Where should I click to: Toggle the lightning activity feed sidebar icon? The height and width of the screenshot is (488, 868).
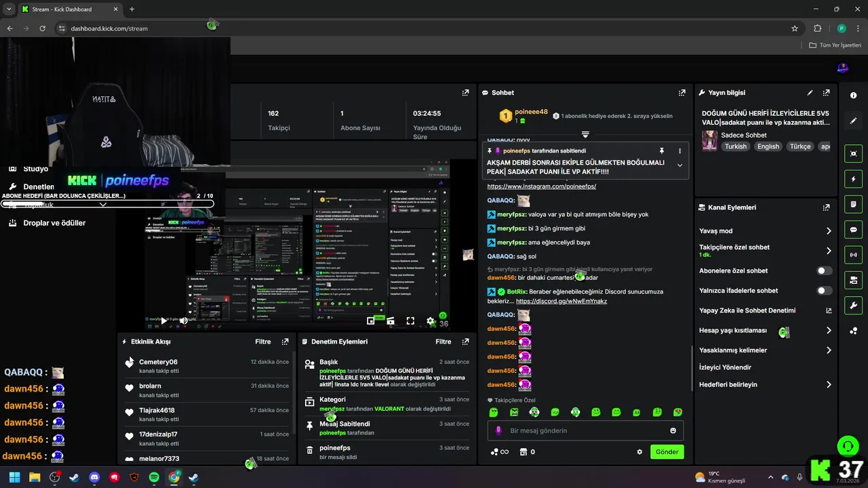[854, 179]
